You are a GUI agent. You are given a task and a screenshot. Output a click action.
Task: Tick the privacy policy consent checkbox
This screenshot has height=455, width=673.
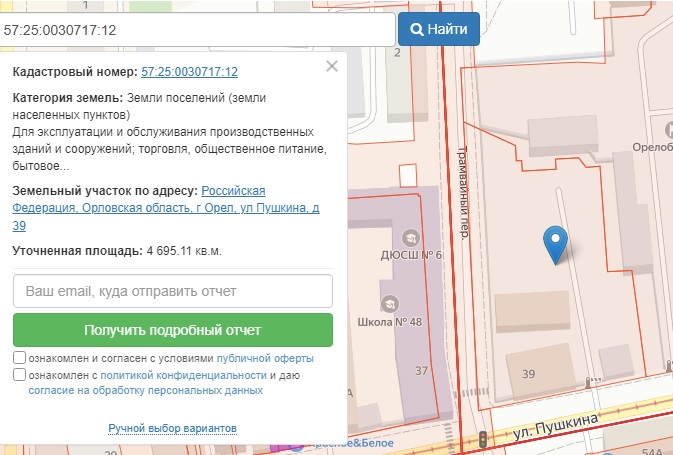pyautogui.click(x=20, y=375)
